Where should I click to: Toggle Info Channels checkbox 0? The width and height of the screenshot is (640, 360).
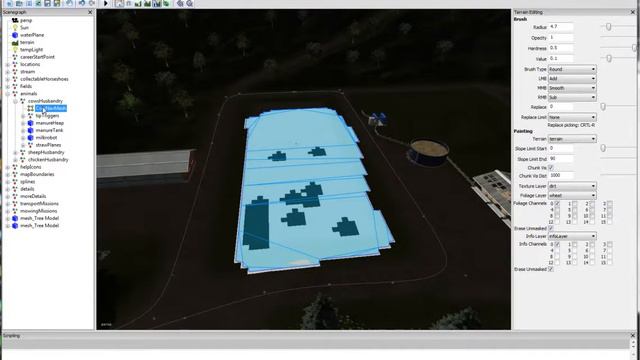pos(558,244)
